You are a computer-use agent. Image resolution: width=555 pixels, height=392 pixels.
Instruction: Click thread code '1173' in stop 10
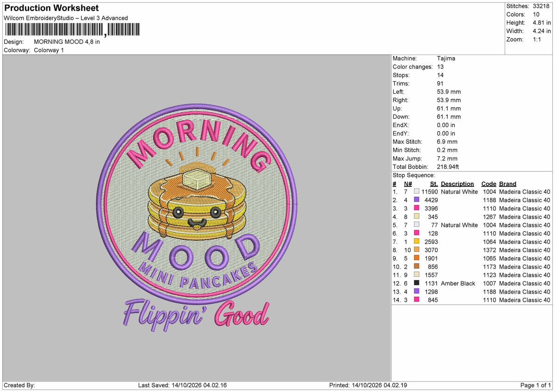pos(489,267)
